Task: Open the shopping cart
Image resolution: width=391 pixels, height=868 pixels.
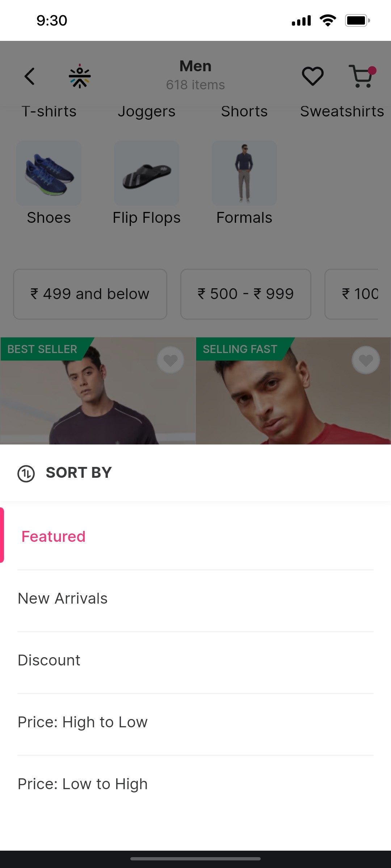Action: (x=362, y=76)
